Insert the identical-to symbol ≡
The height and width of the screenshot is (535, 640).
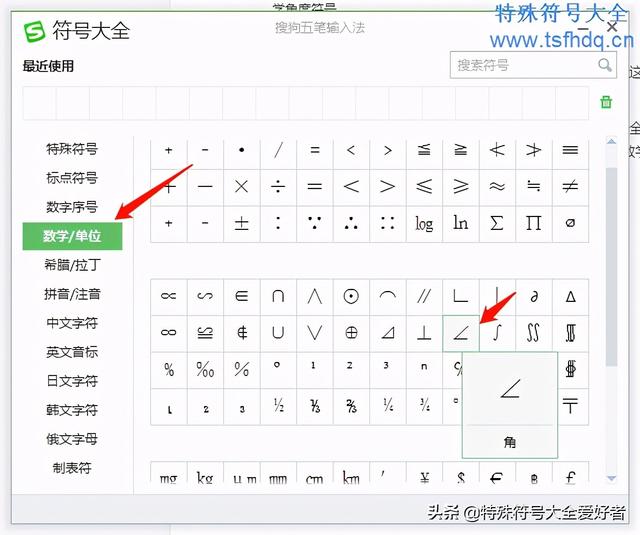pyautogui.click(x=570, y=151)
